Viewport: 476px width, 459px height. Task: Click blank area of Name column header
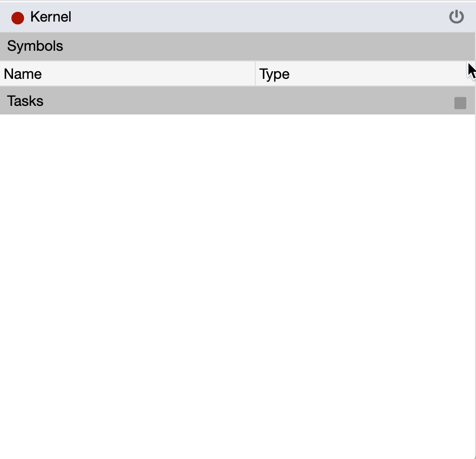coord(162,74)
